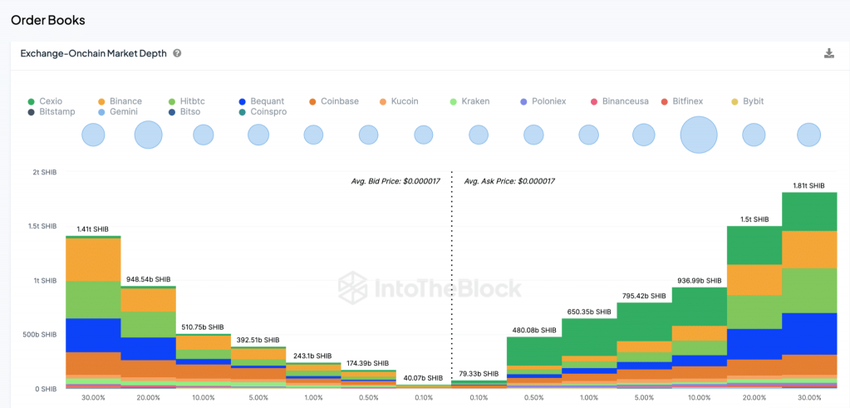850x408 pixels.
Task: Click the 936.99b SHIB ask bar
Action: (699, 337)
